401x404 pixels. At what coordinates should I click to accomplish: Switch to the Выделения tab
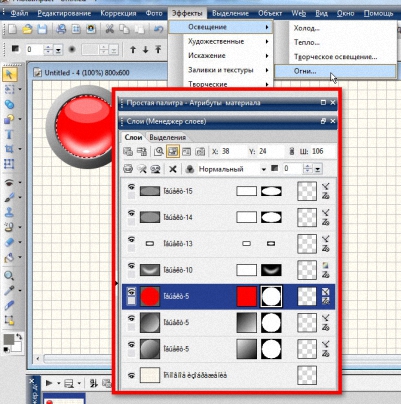click(x=168, y=137)
